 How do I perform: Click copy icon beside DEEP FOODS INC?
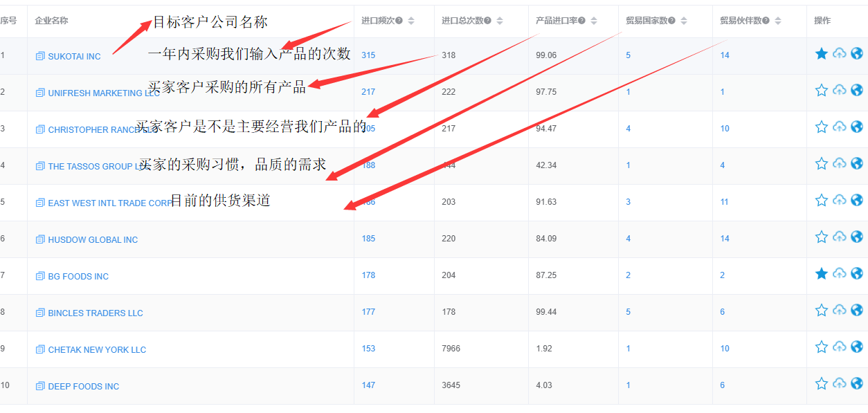pos(40,386)
